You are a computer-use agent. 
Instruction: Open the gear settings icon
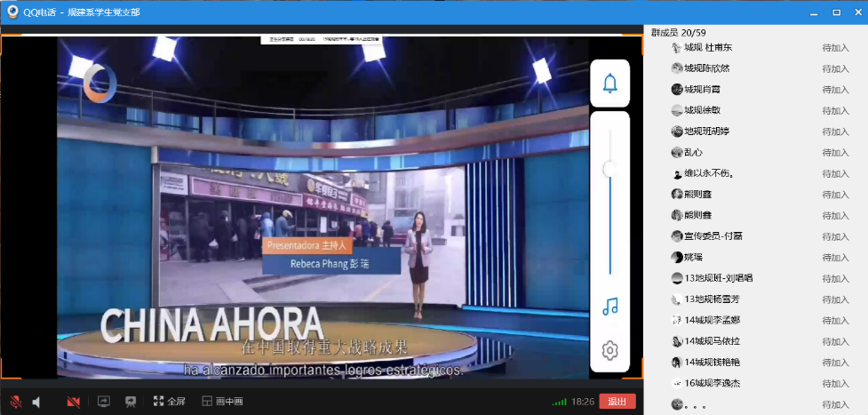coord(609,350)
